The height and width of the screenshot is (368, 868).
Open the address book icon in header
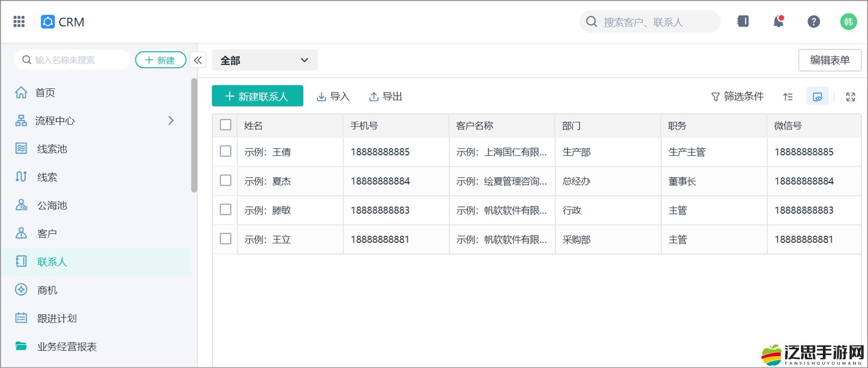[743, 21]
